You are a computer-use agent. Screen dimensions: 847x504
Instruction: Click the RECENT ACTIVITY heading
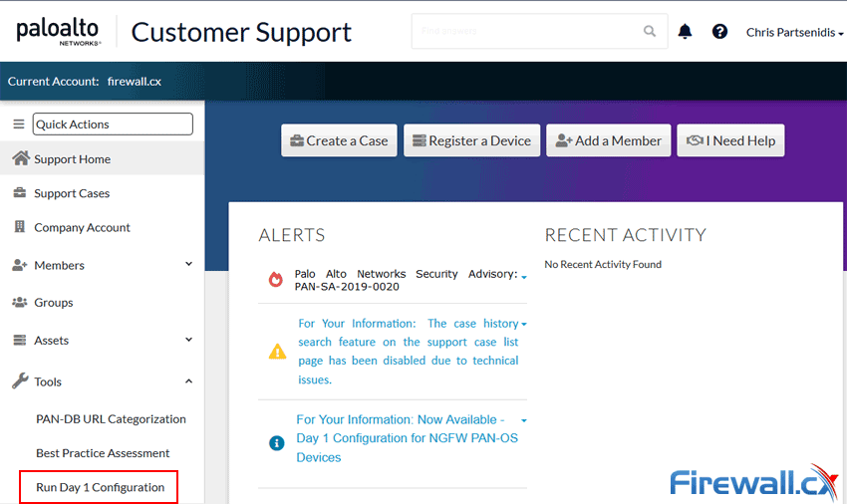click(x=625, y=235)
